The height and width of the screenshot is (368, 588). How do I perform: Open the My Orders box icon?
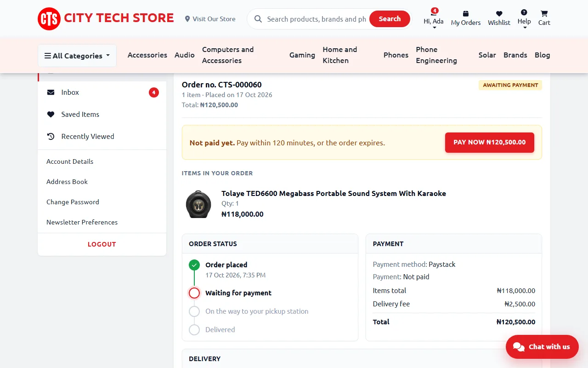[466, 14]
